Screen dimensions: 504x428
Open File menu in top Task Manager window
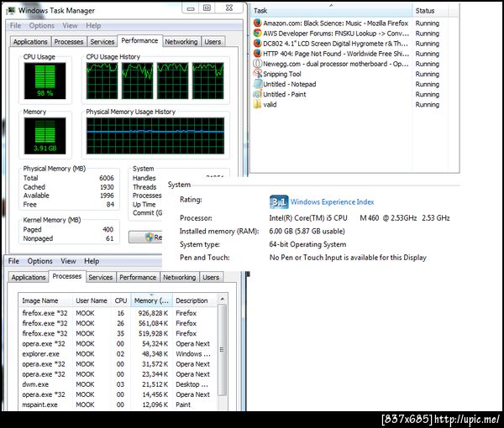15,26
